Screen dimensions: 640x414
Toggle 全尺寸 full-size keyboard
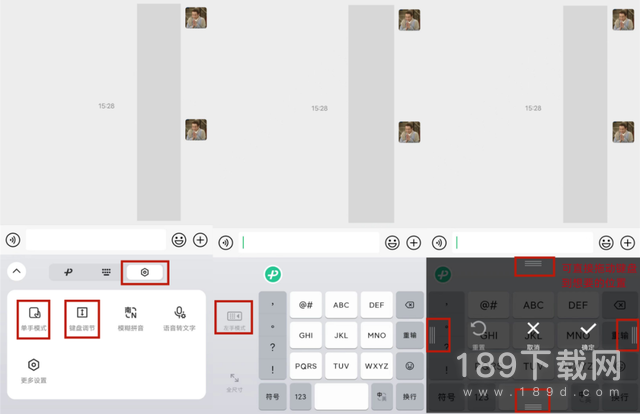tap(234, 383)
